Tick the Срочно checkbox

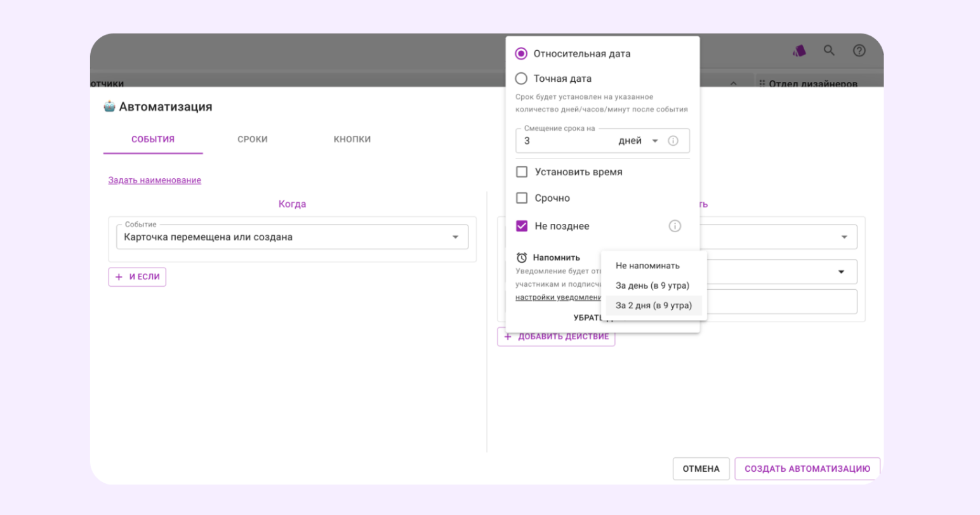click(522, 198)
